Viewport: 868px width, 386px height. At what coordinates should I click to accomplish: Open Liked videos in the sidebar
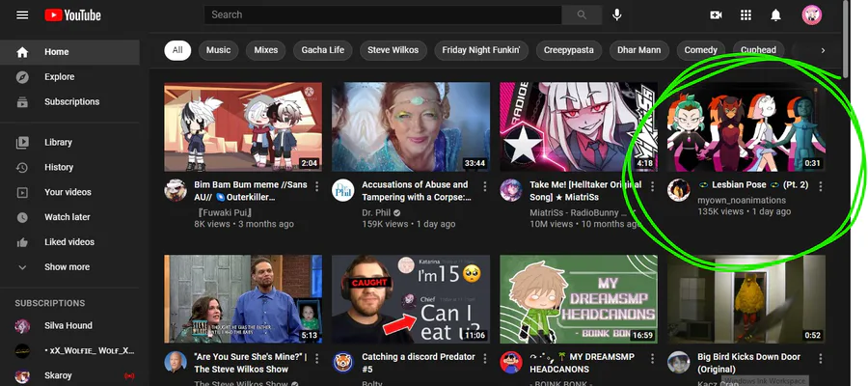(69, 242)
